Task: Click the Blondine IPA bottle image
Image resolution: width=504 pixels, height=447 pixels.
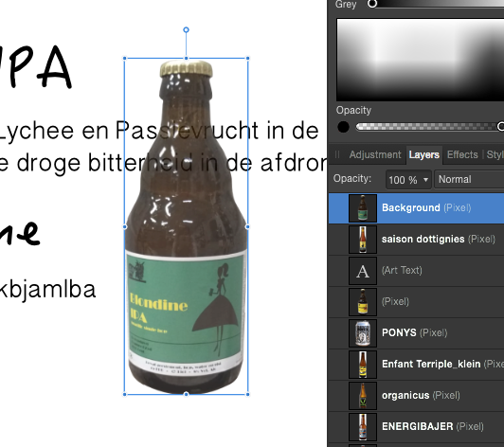Action: tap(186, 226)
